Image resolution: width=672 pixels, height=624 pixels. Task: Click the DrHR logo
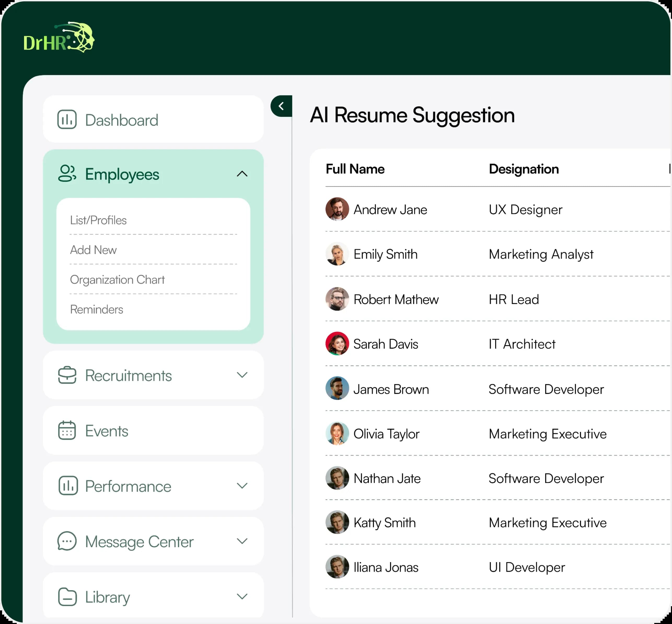pos(59,37)
